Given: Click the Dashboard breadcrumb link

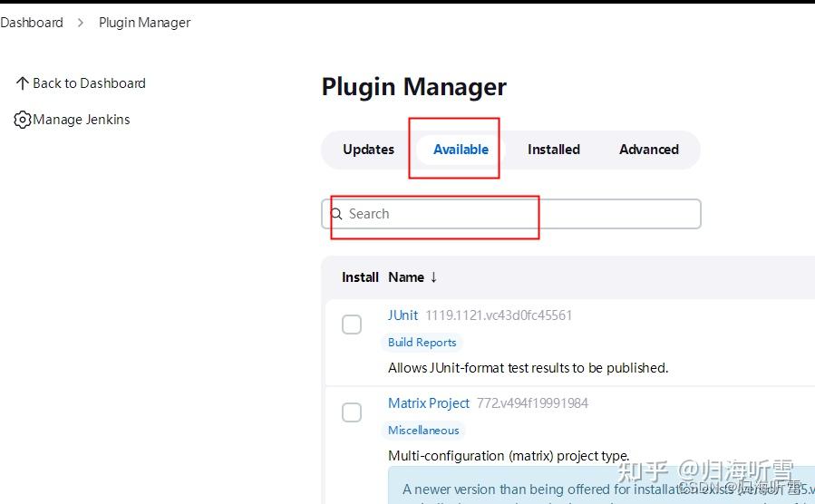Looking at the screenshot, I should click(x=31, y=23).
